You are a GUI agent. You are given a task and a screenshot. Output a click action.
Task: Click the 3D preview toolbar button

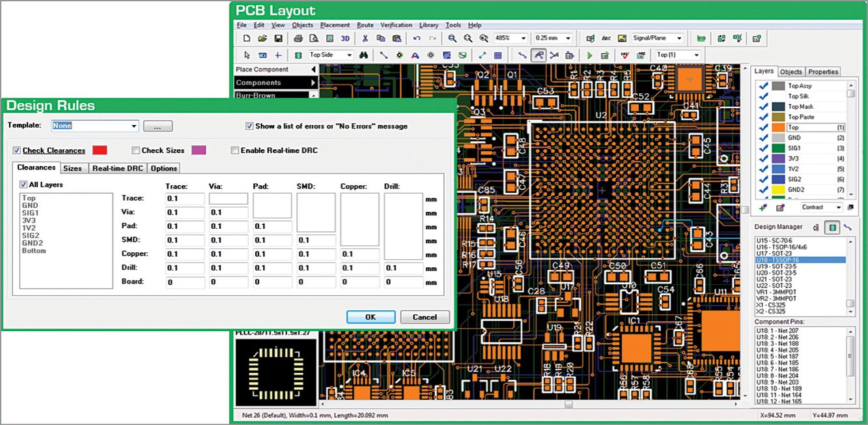pyautogui.click(x=345, y=38)
